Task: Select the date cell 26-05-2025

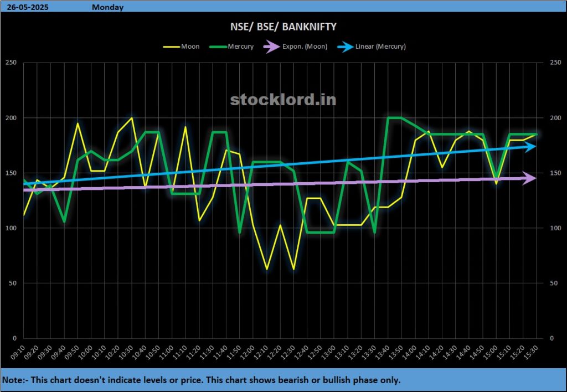Action: 28,7
